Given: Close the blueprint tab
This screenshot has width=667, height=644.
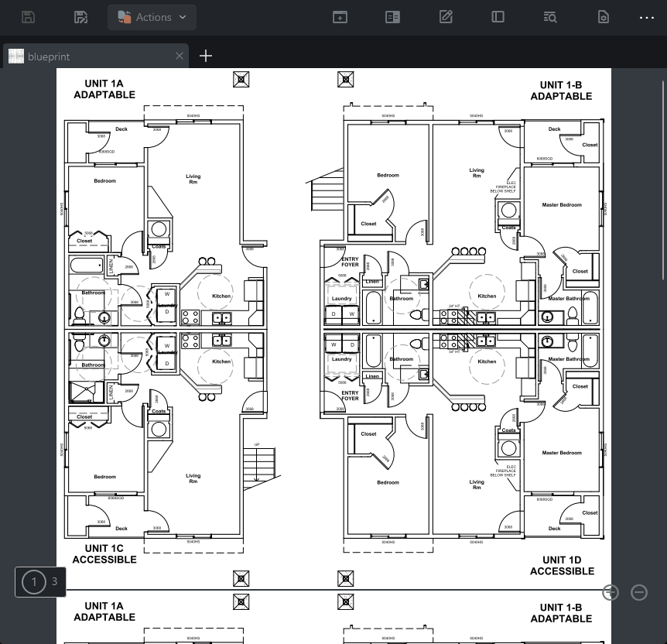Looking at the screenshot, I should 180,56.
